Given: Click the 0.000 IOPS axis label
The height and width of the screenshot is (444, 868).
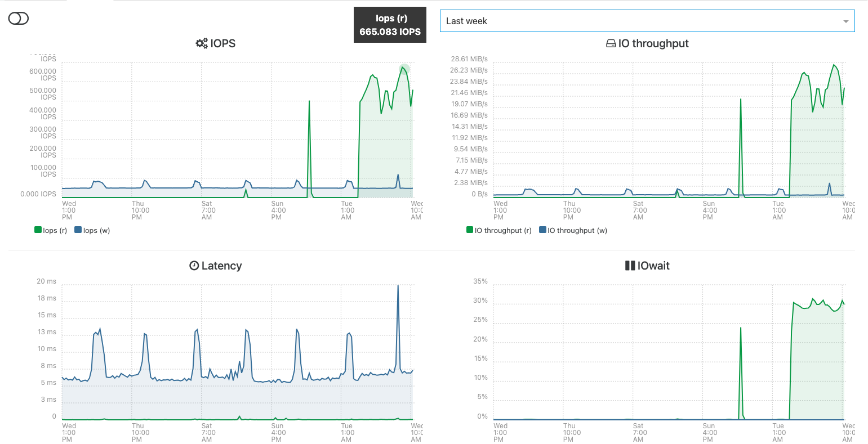Looking at the screenshot, I should pos(38,194).
